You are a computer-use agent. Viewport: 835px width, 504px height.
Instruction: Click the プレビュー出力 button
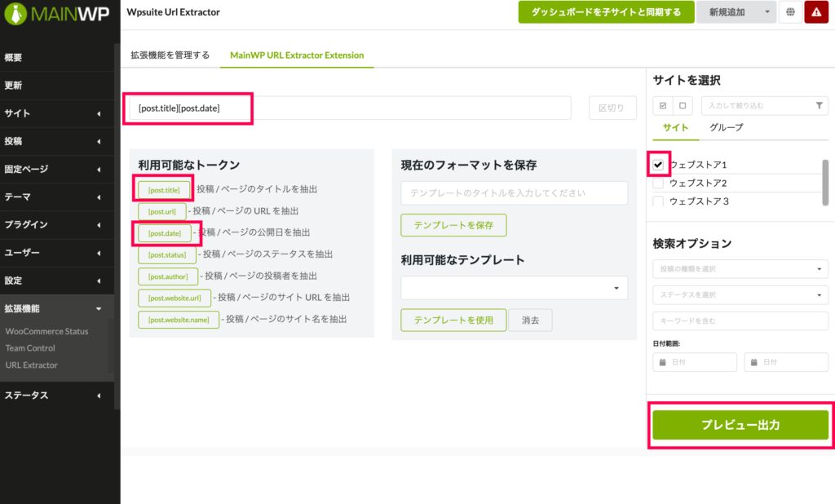(x=740, y=425)
